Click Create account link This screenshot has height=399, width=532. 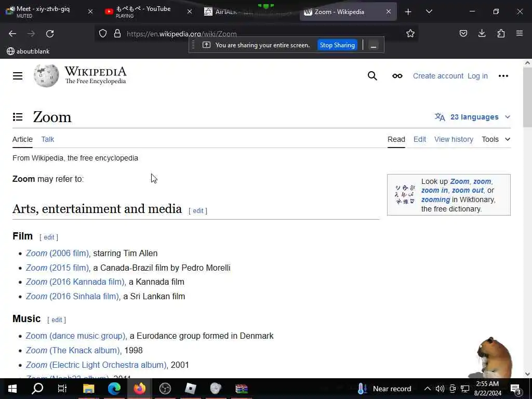[437, 76]
